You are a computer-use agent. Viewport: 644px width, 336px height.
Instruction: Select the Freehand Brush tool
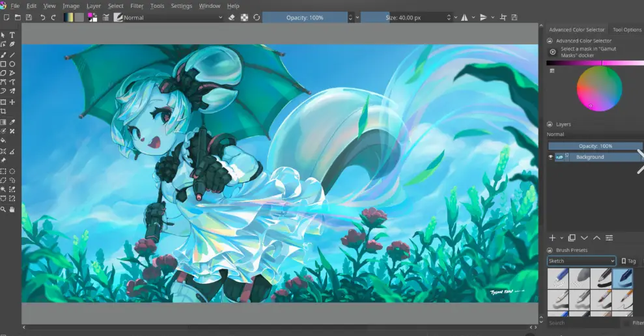coord(3,55)
